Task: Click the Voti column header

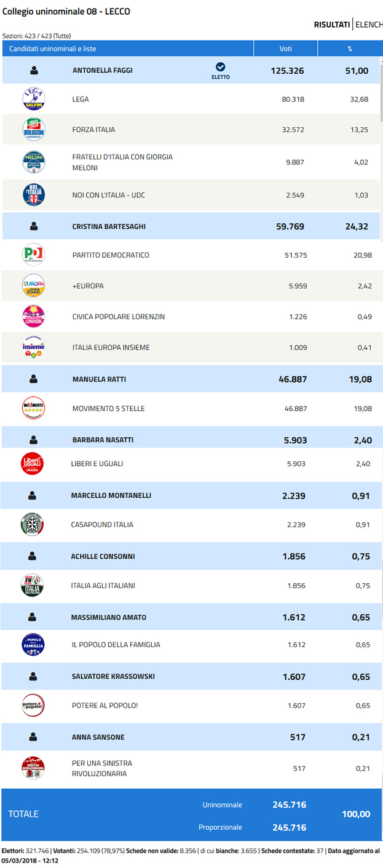Action: pyautogui.click(x=285, y=49)
